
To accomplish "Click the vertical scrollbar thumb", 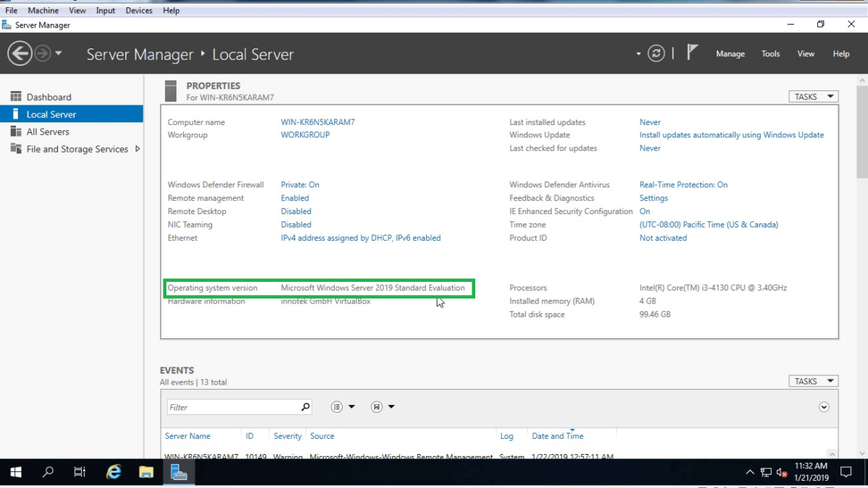I will tap(861, 132).
